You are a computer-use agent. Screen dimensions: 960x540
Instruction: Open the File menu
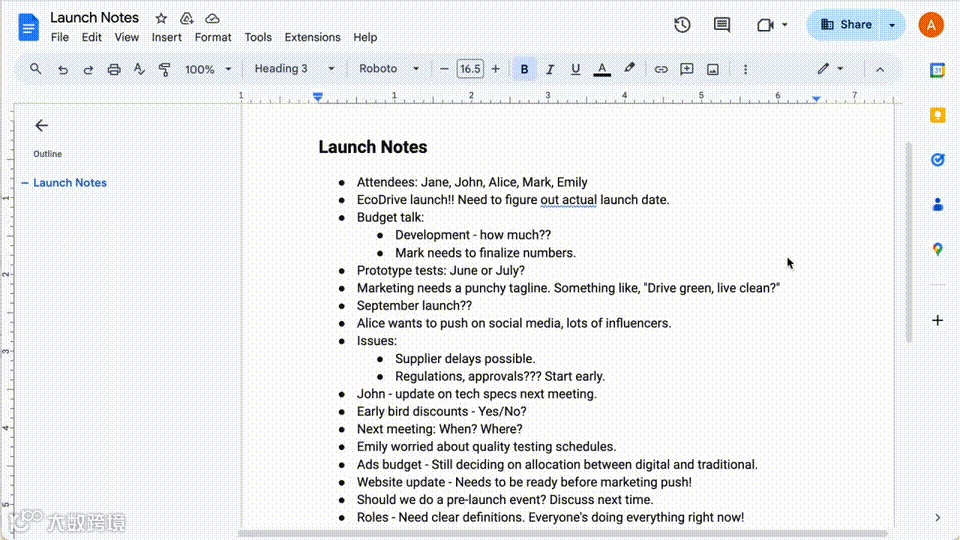59,37
